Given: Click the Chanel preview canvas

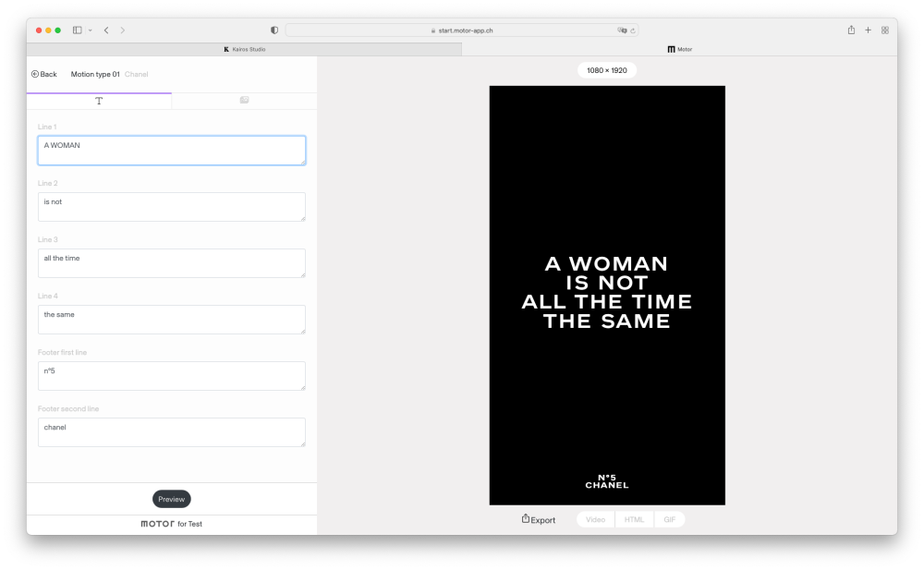Looking at the screenshot, I should tap(607, 296).
